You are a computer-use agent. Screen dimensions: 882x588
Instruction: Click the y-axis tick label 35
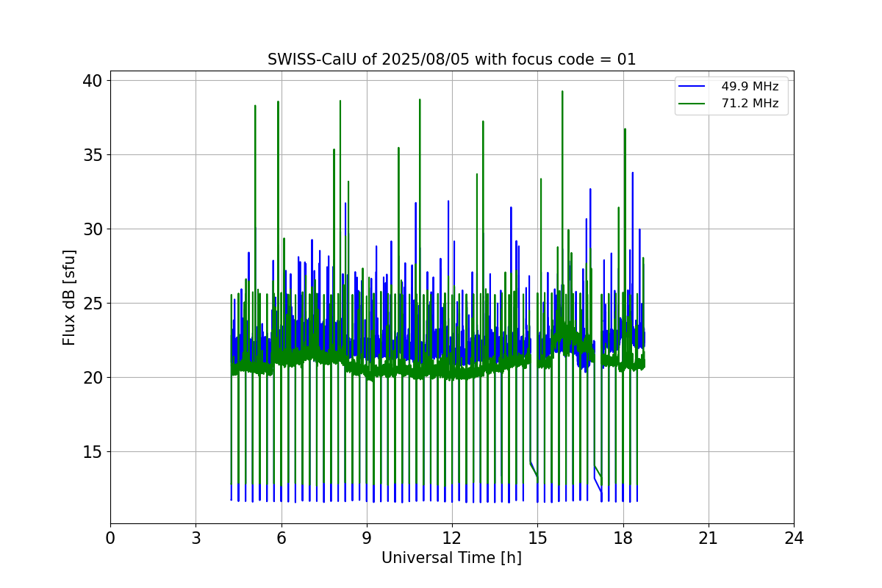(x=93, y=154)
